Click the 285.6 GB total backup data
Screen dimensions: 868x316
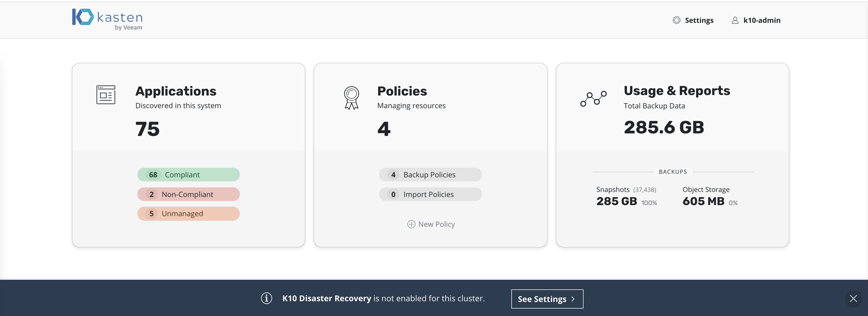664,127
